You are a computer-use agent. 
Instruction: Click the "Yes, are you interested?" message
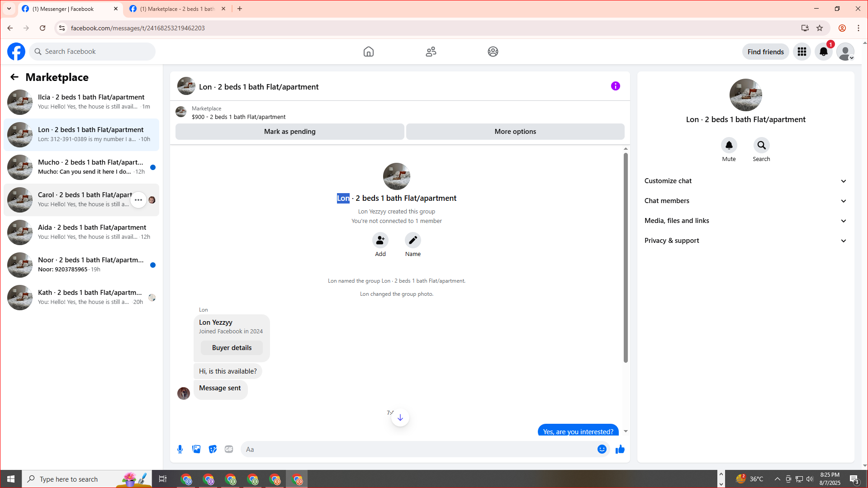(x=578, y=431)
